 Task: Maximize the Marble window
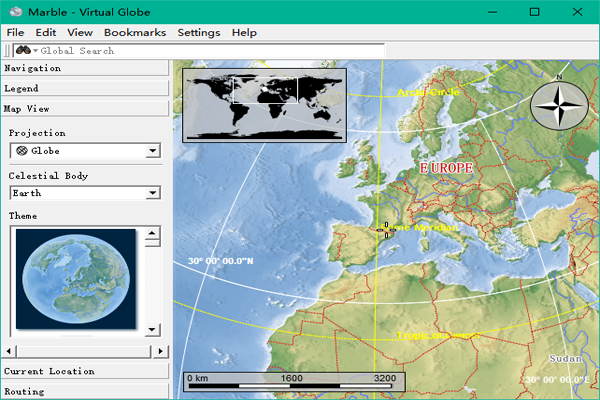tap(535, 12)
